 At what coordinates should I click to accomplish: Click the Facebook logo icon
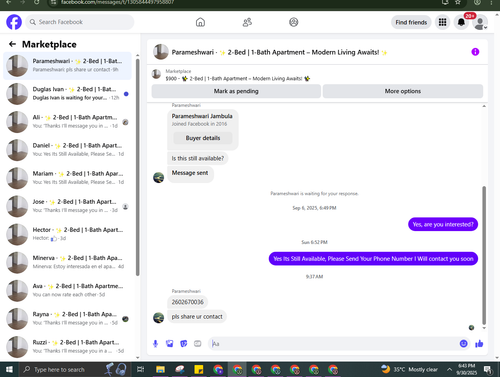coord(14,22)
